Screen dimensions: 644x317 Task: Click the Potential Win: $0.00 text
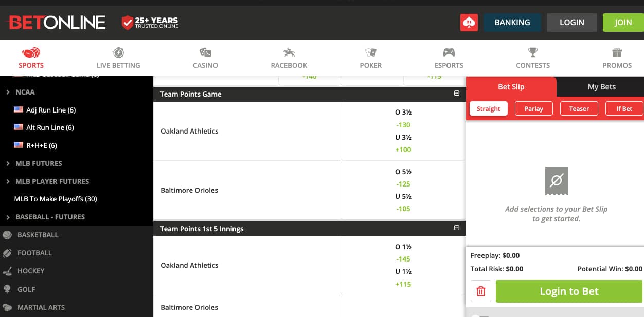[x=610, y=269]
